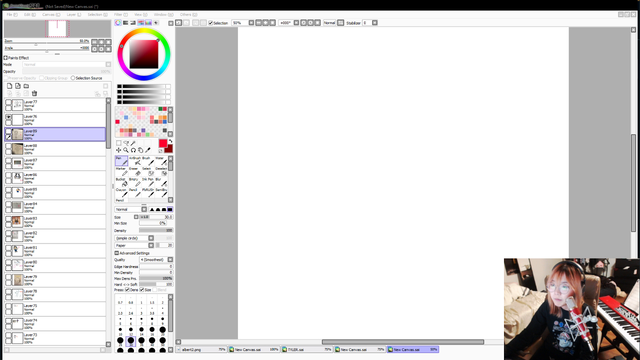This screenshot has width=640, height=360.
Task: Choose the Magic Wand tool
Action: coord(133,143)
